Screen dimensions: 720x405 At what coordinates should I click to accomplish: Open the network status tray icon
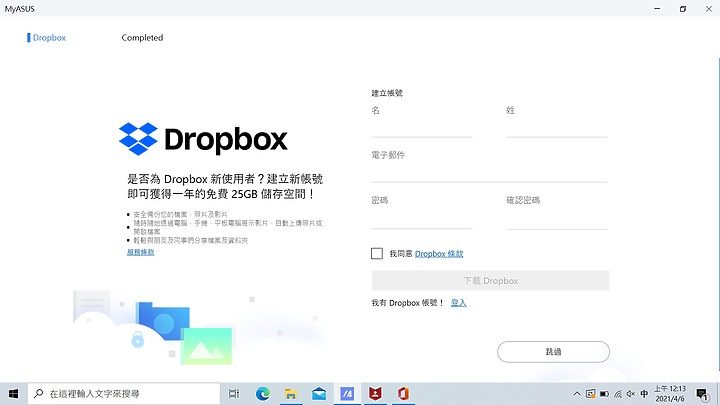click(618, 394)
